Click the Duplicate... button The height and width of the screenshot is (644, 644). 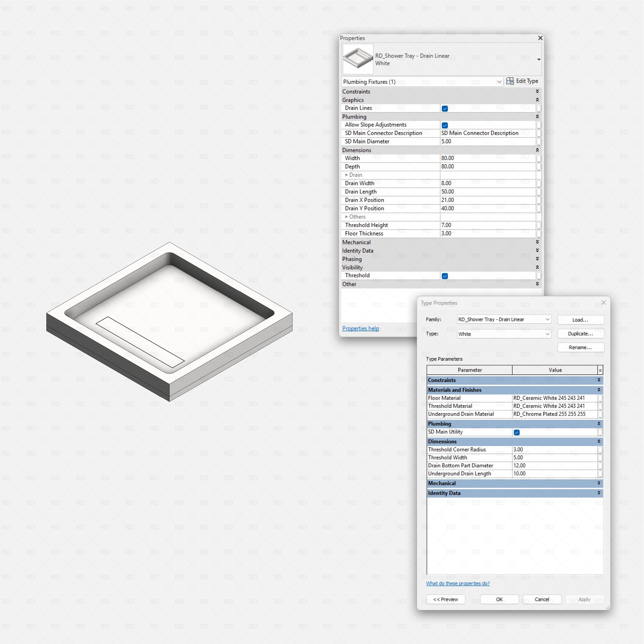[x=581, y=334]
